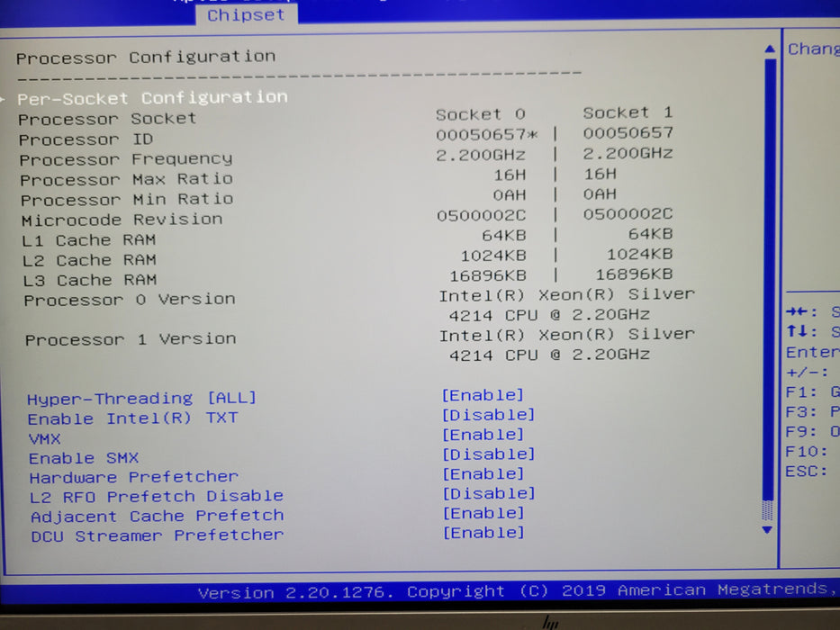Click the F9 key hint
The height and width of the screenshot is (630, 840).
point(812,432)
